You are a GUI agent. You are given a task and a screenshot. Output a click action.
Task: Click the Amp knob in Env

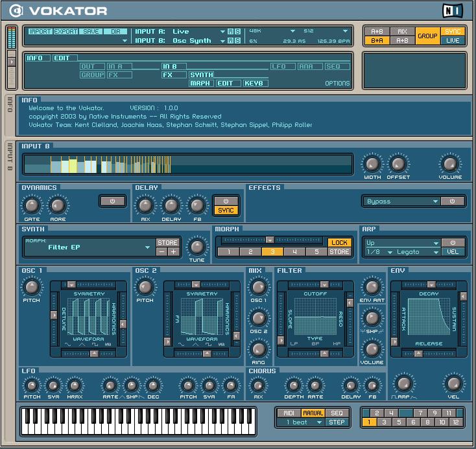tap(404, 384)
